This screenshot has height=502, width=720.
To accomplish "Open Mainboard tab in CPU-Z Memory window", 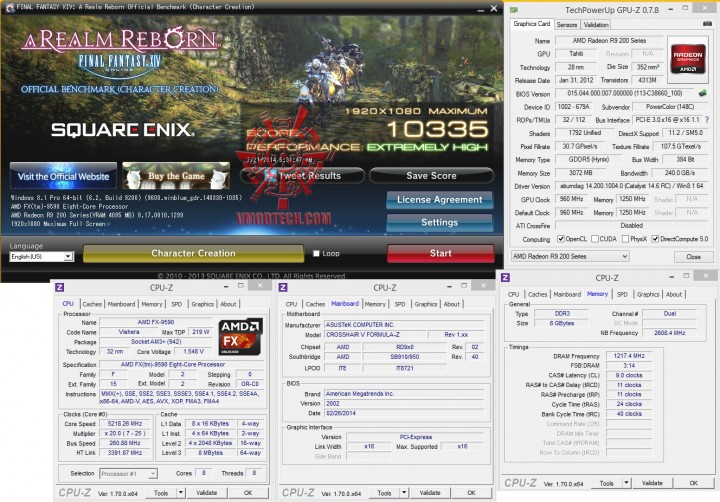I will [x=567, y=294].
